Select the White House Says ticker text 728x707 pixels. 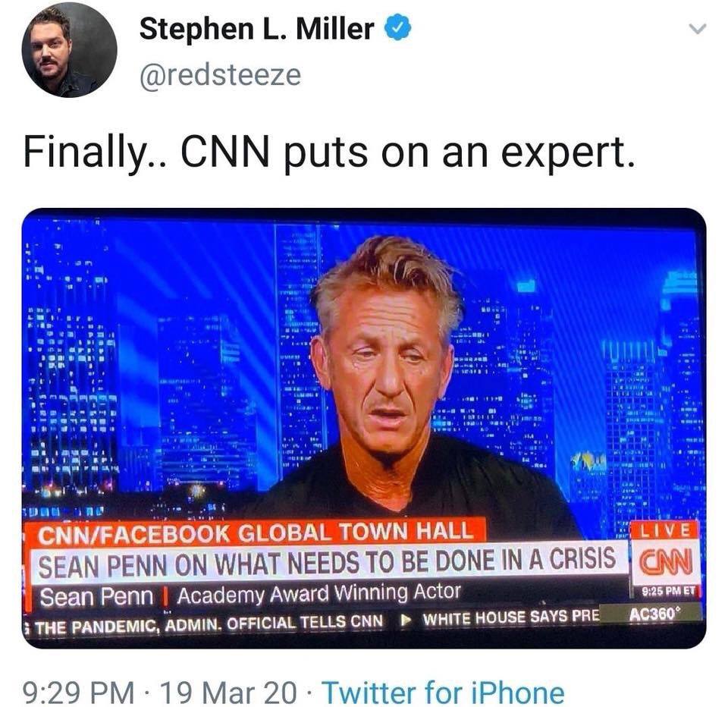[x=510, y=617]
